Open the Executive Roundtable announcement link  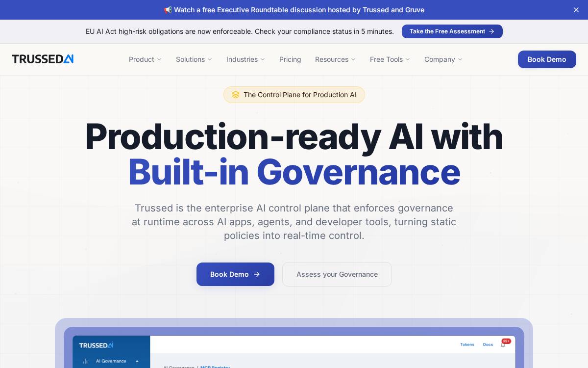294,10
